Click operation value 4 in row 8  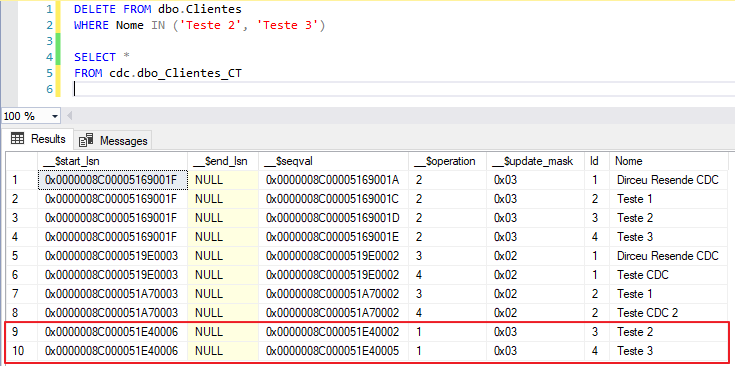(x=447, y=313)
